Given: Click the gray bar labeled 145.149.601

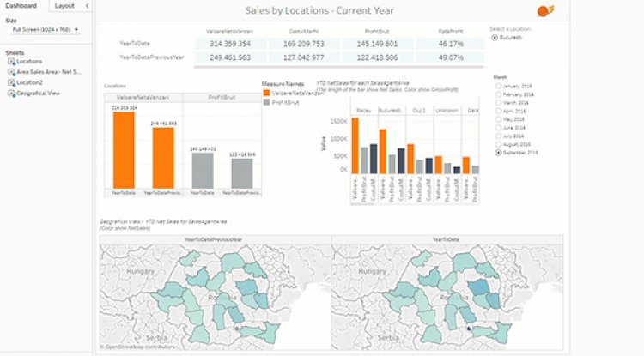Looking at the screenshot, I should (203, 171).
